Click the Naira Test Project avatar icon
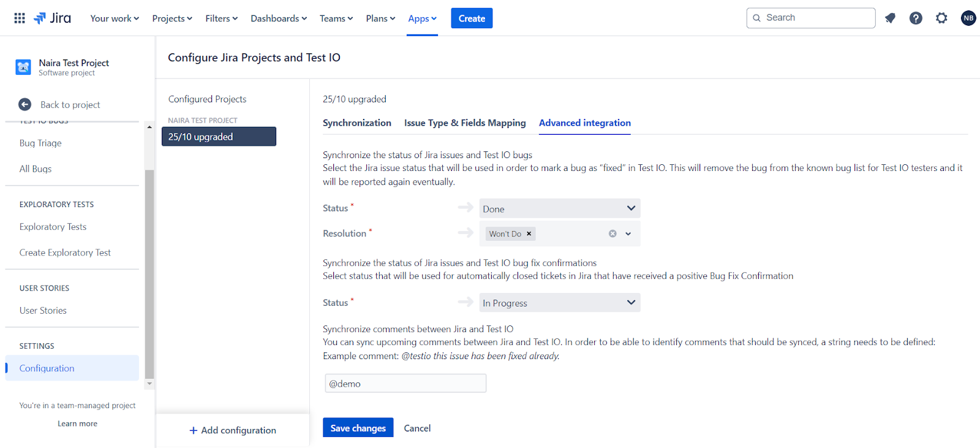980x448 pixels. pos(23,67)
